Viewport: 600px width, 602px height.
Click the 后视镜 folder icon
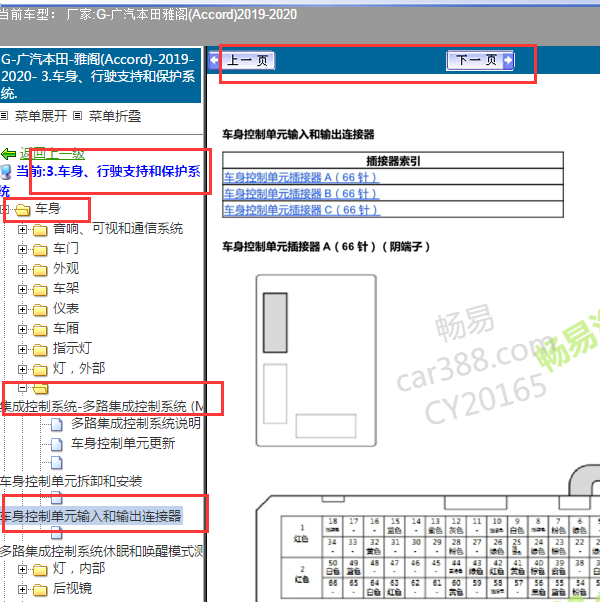[40, 590]
